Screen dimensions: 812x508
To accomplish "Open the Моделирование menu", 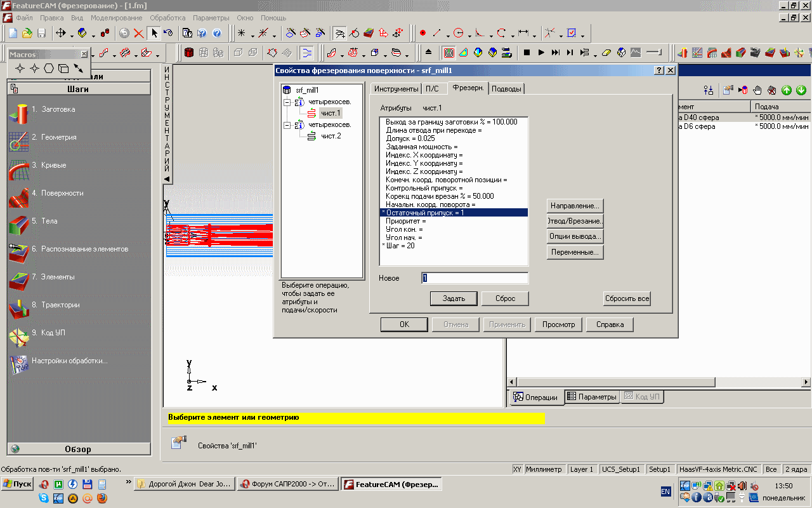I will pyautogui.click(x=116, y=18).
